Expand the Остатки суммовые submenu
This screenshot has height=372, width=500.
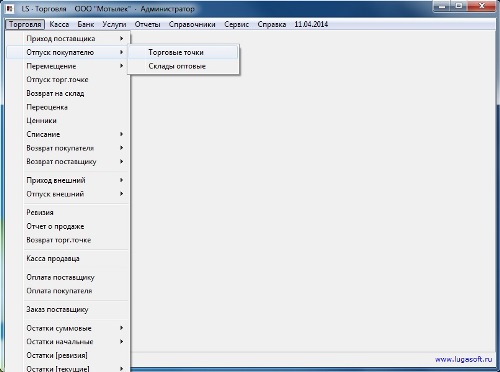67,328
